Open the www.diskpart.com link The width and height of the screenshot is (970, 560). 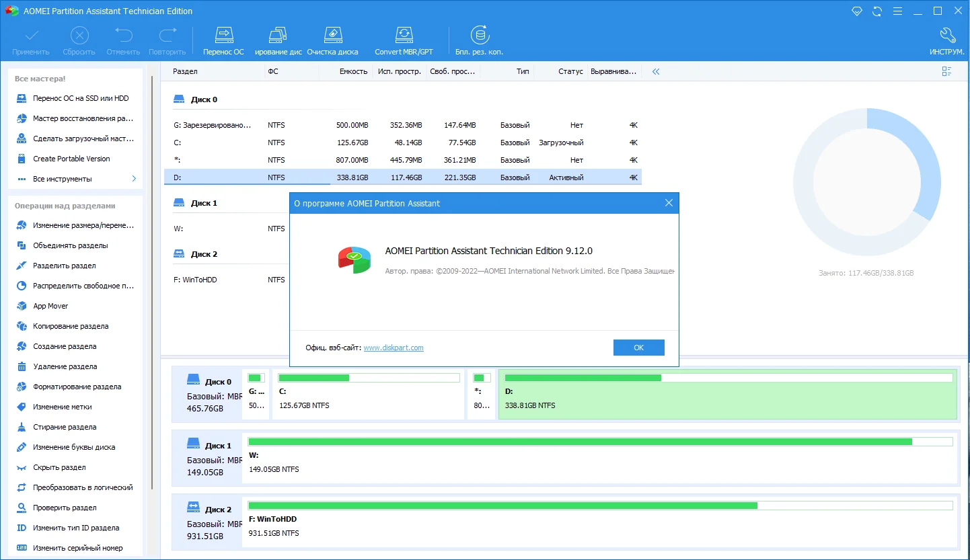[394, 348]
